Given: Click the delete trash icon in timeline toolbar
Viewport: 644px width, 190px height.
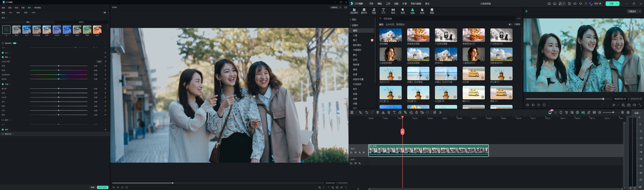Looking at the screenshot, I should tap(378, 113).
